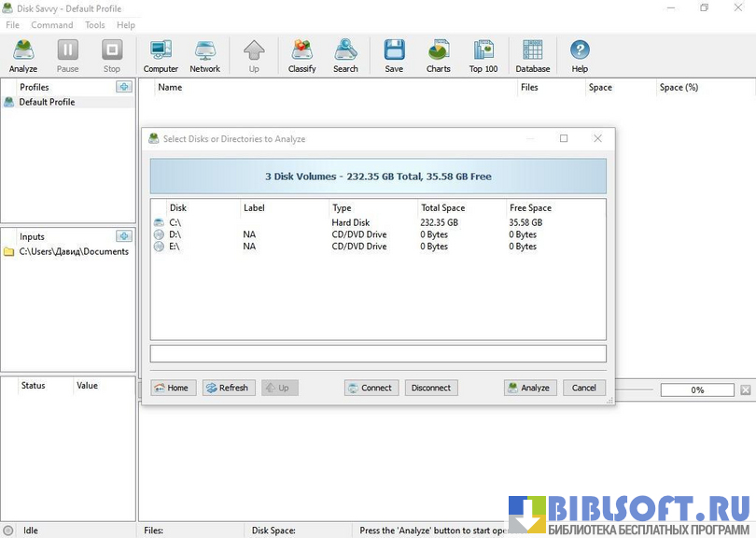
Task: Open the Charts tool
Action: [x=438, y=56]
